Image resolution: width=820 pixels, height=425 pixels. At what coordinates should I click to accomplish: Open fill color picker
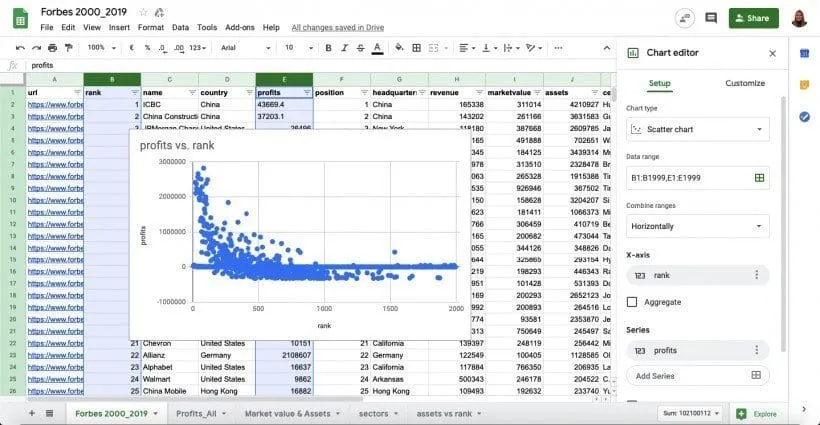(399, 48)
